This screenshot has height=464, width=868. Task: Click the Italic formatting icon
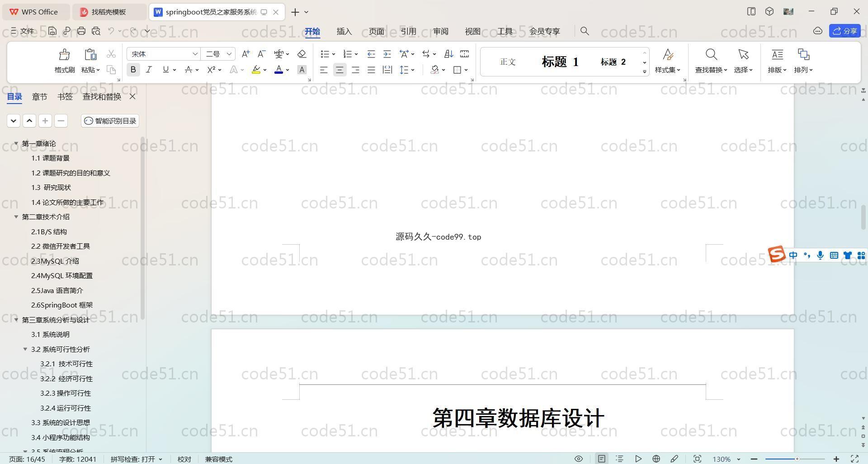149,70
